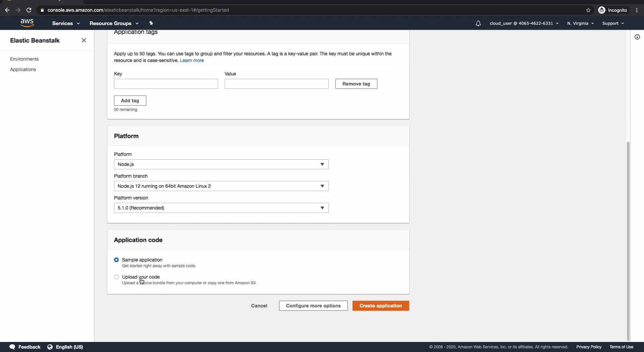The image size is (644, 352).
Task: Open the Privacy Policy link
Action: coord(589,347)
